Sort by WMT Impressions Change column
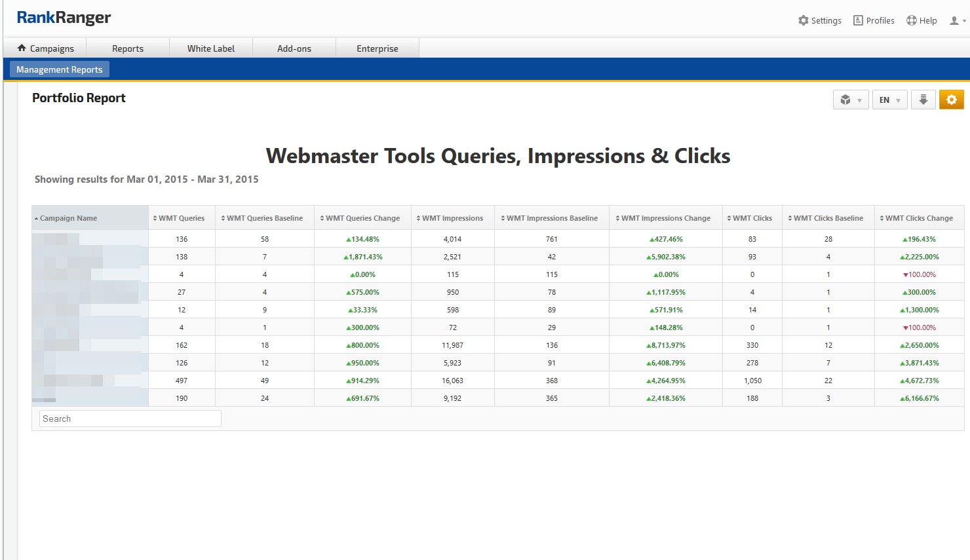The height and width of the screenshot is (560, 970). pos(665,218)
